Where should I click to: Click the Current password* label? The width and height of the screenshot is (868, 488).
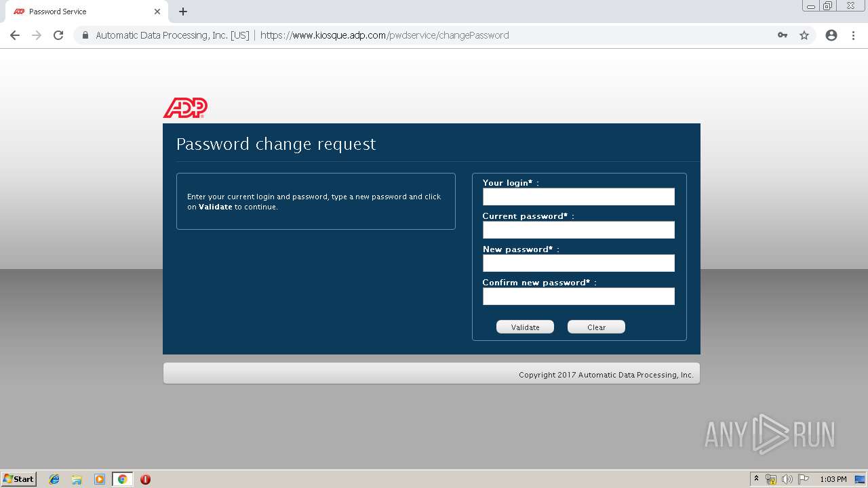coord(528,216)
